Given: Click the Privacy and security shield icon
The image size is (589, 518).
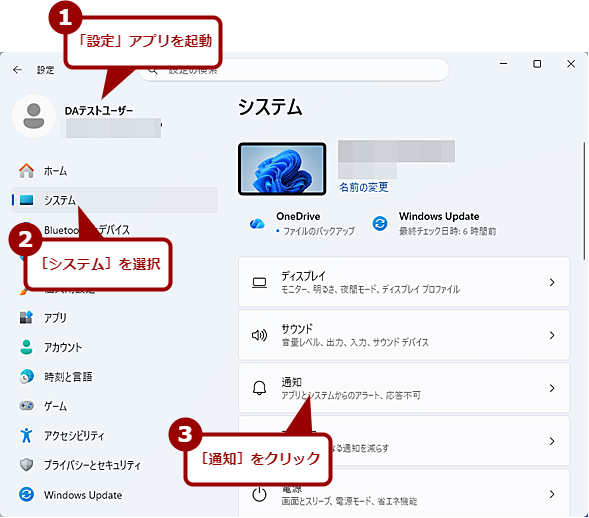Looking at the screenshot, I should click(26, 465).
